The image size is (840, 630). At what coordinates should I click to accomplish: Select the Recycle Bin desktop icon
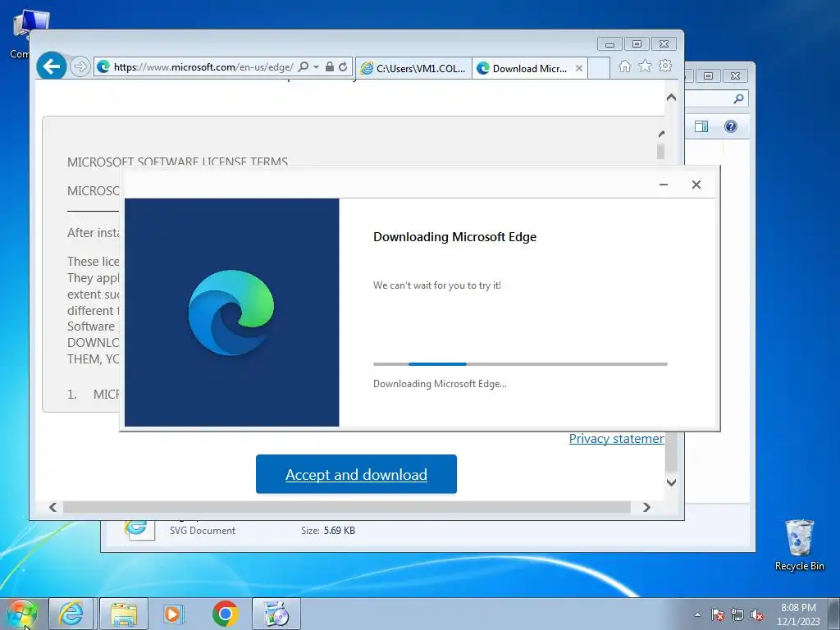[x=799, y=545]
